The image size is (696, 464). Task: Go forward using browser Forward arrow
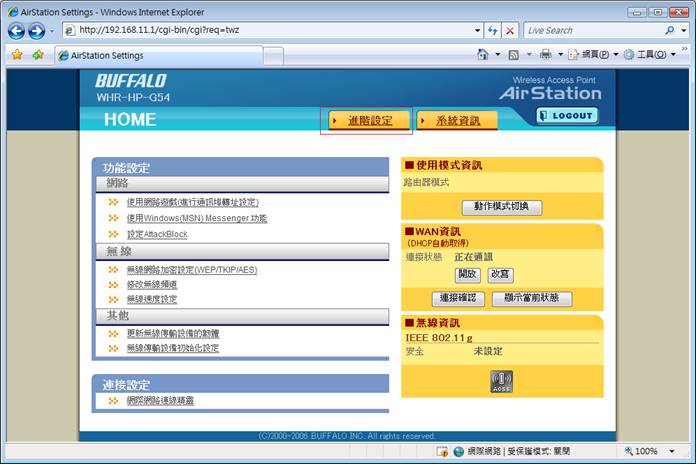click(x=37, y=31)
